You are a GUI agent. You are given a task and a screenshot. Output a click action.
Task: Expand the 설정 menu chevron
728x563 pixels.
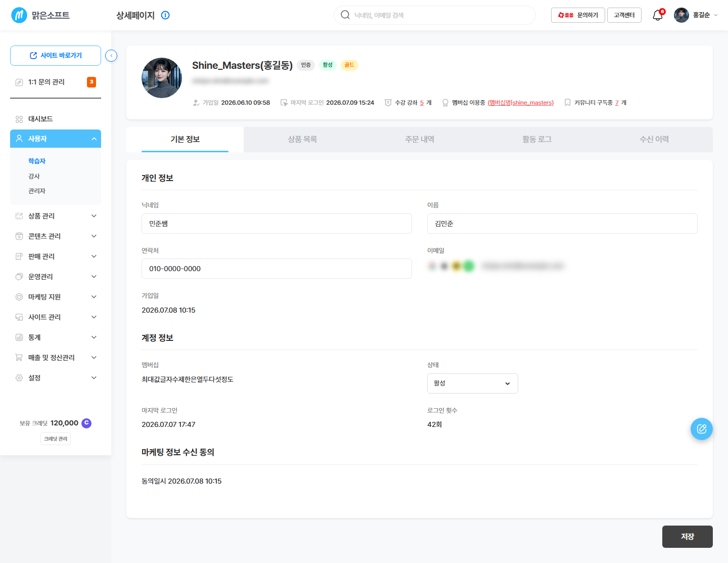pos(94,378)
